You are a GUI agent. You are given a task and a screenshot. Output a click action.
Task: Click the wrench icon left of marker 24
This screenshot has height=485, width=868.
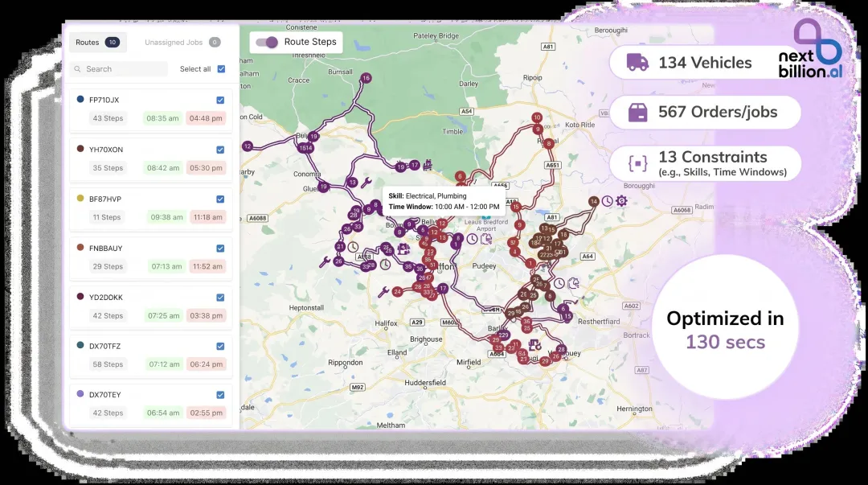pyautogui.click(x=383, y=291)
